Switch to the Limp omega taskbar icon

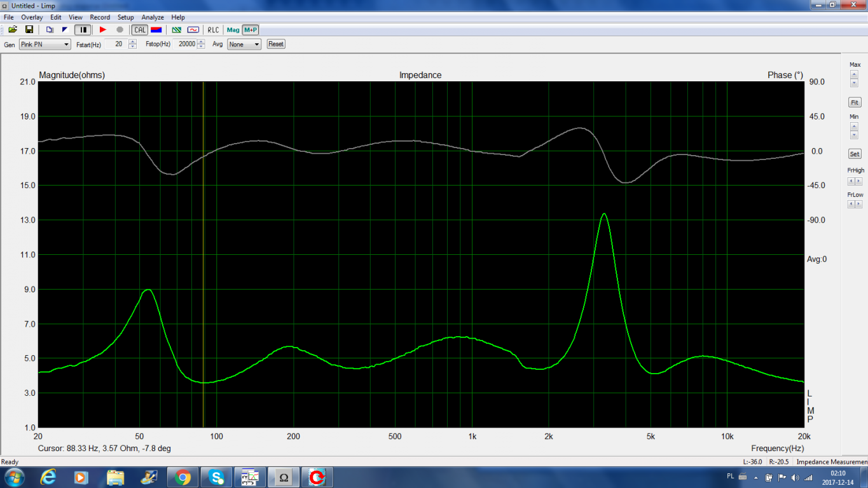pos(284,477)
